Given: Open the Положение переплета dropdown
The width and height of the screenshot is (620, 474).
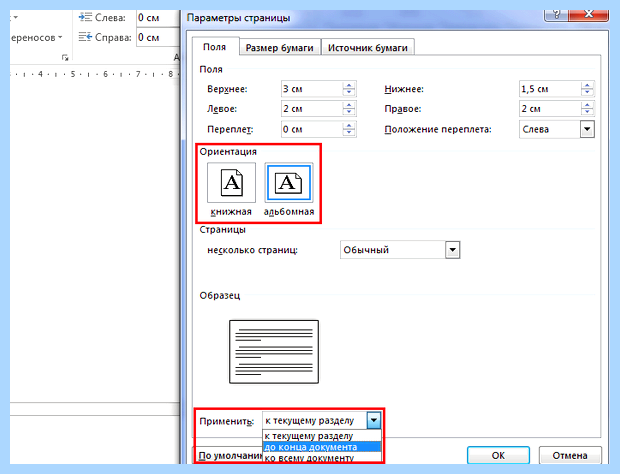Looking at the screenshot, I should [x=587, y=129].
